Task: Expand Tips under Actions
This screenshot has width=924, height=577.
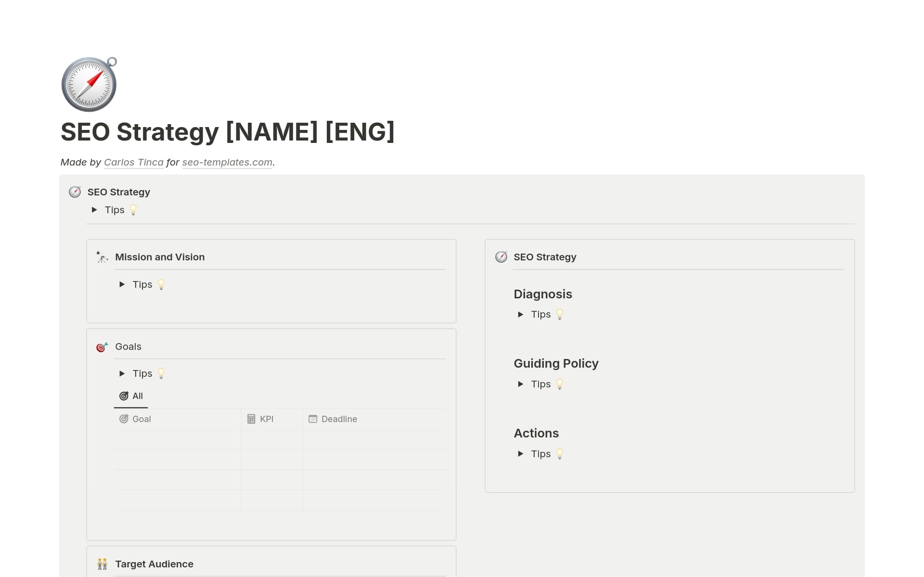Action: coord(521,454)
